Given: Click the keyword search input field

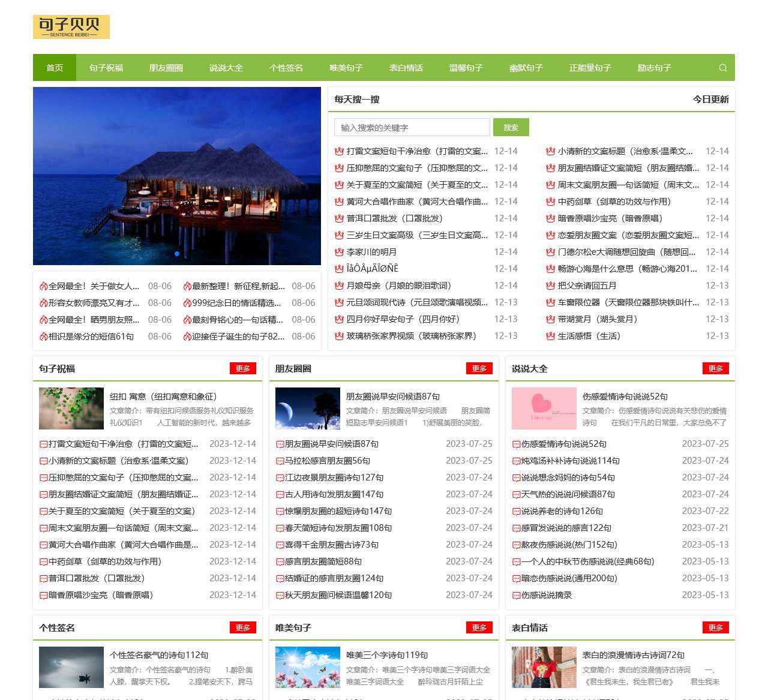Looking at the screenshot, I should (412, 127).
